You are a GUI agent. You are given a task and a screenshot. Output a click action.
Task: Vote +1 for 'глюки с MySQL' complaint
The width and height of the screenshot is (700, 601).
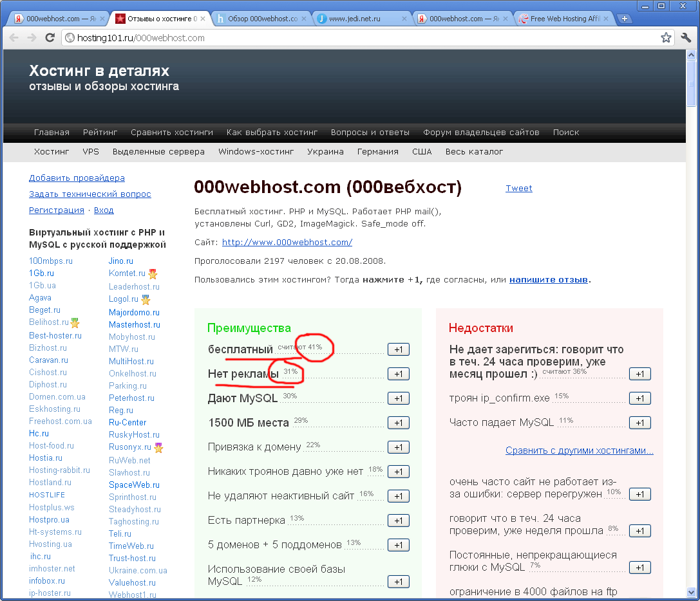[x=640, y=568]
